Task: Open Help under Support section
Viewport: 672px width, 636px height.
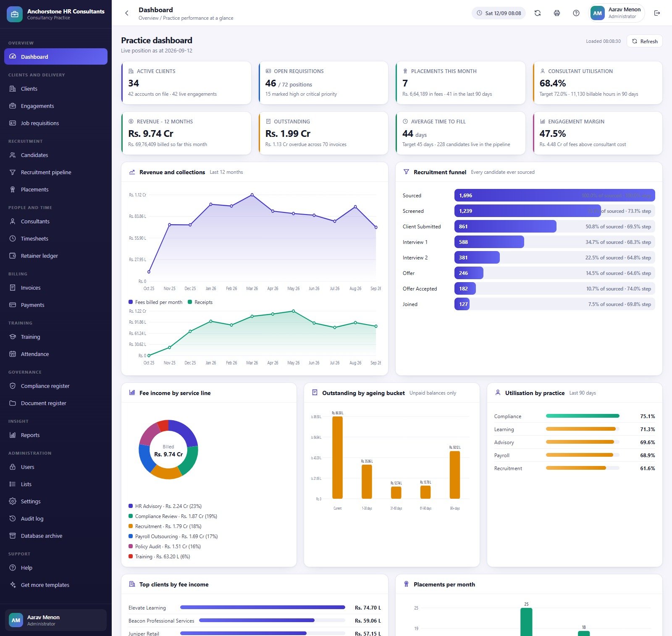Action: (x=56, y=568)
